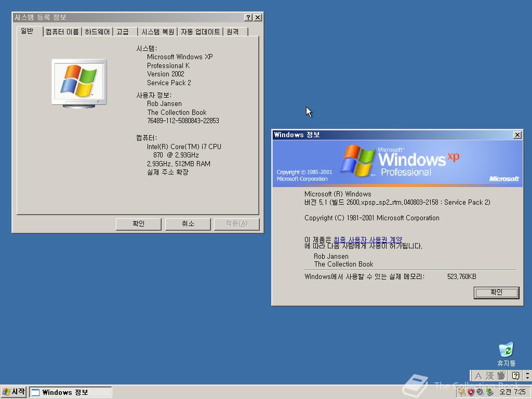Open the Recycle Bin (휴지통) desktop icon
532x399 pixels.
[x=506, y=354]
